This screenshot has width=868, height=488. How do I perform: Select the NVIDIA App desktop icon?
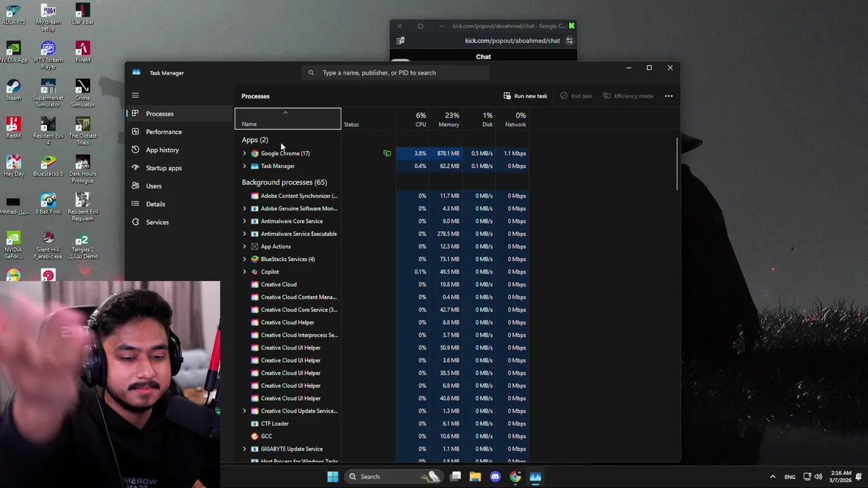[x=13, y=52]
